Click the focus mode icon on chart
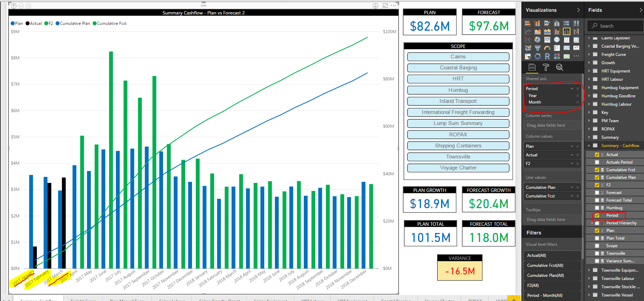644x301 pixels. 385,6
